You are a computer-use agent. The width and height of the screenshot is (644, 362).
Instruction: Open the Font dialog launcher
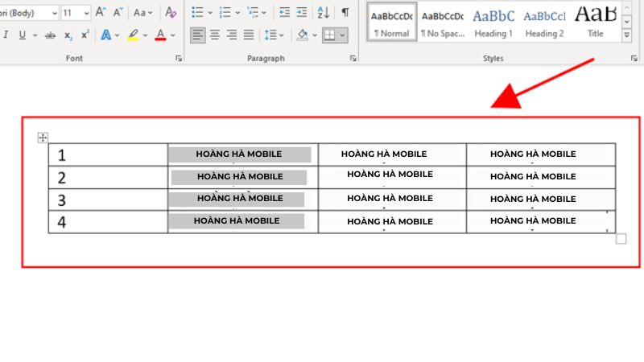[179, 59]
